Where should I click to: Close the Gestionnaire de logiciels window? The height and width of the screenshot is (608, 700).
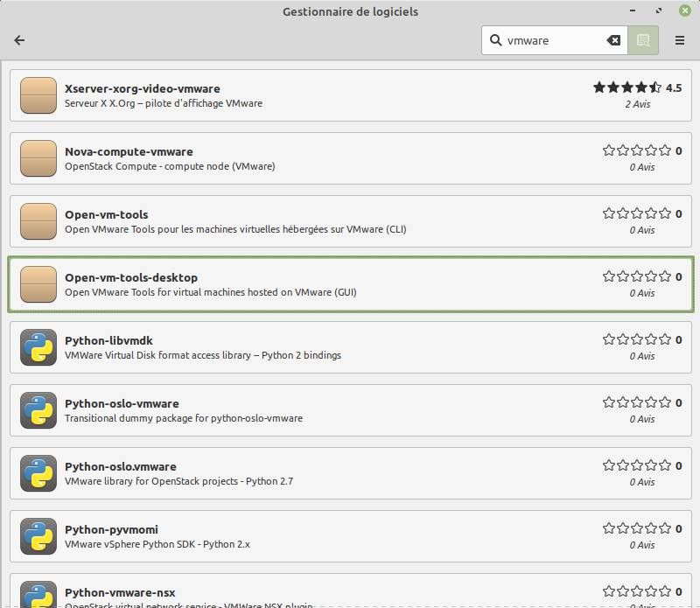pyautogui.click(x=685, y=10)
